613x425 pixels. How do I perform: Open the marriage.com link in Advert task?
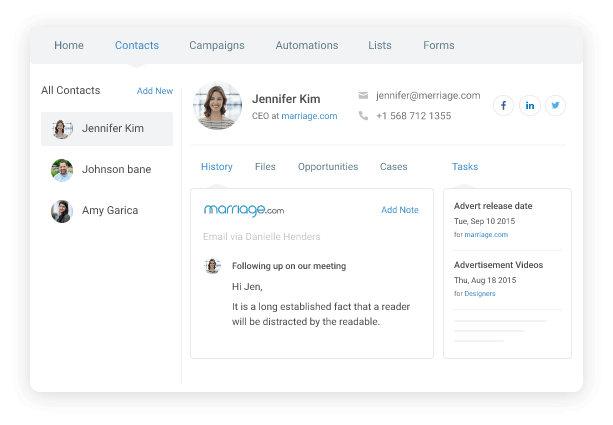coord(486,235)
